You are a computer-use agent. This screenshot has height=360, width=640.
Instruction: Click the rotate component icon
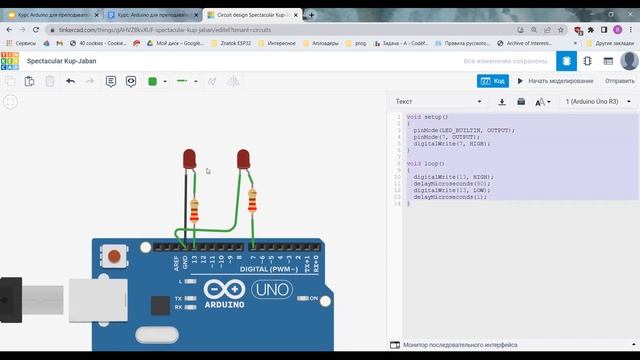point(212,81)
